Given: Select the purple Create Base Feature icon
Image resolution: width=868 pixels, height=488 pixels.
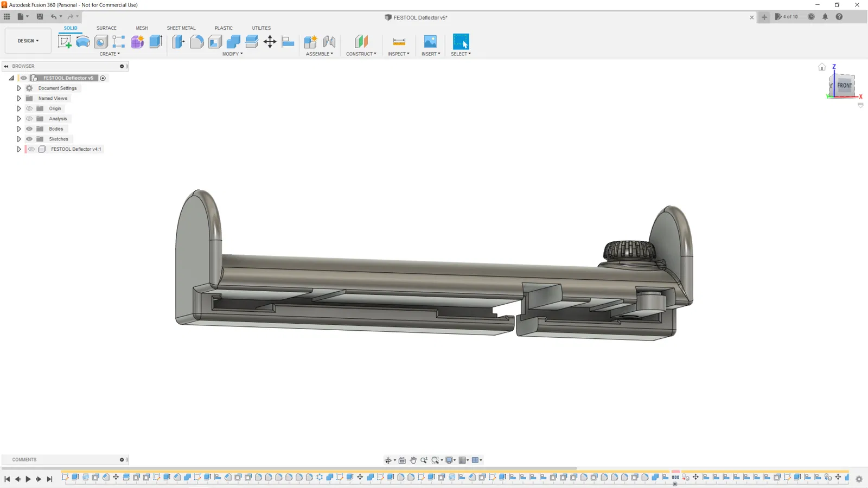Looking at the screenshot, I should (137, 42).
